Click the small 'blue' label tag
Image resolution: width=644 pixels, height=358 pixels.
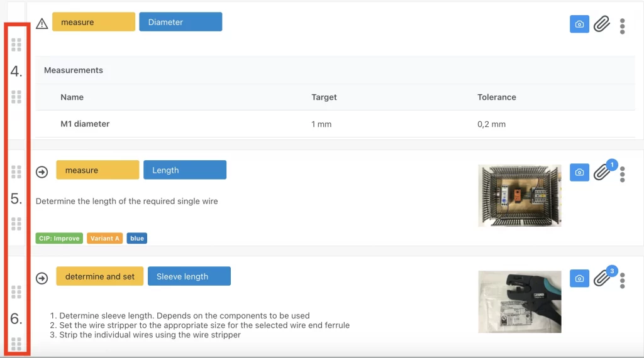click(137, 239)
